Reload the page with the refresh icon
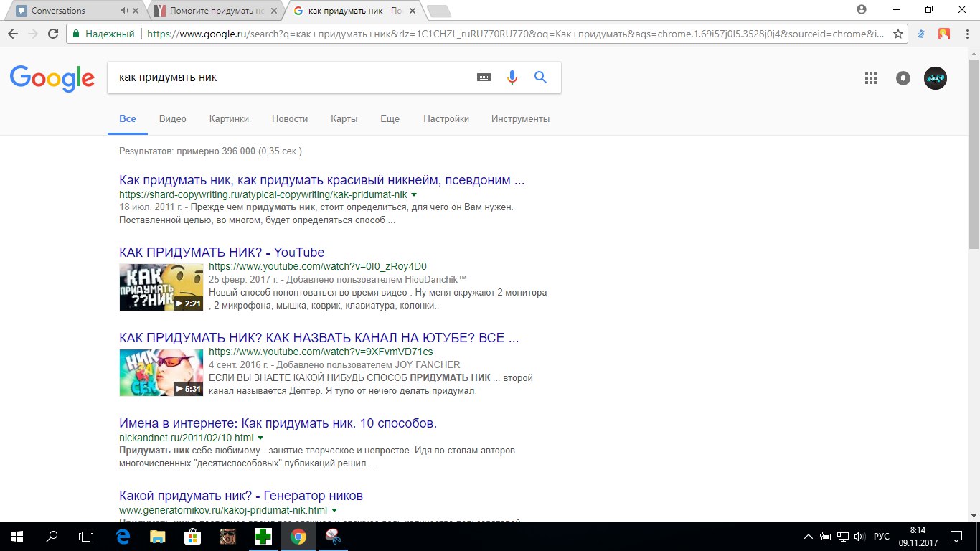The image size is (980, 551). click(x=54, y=33)
